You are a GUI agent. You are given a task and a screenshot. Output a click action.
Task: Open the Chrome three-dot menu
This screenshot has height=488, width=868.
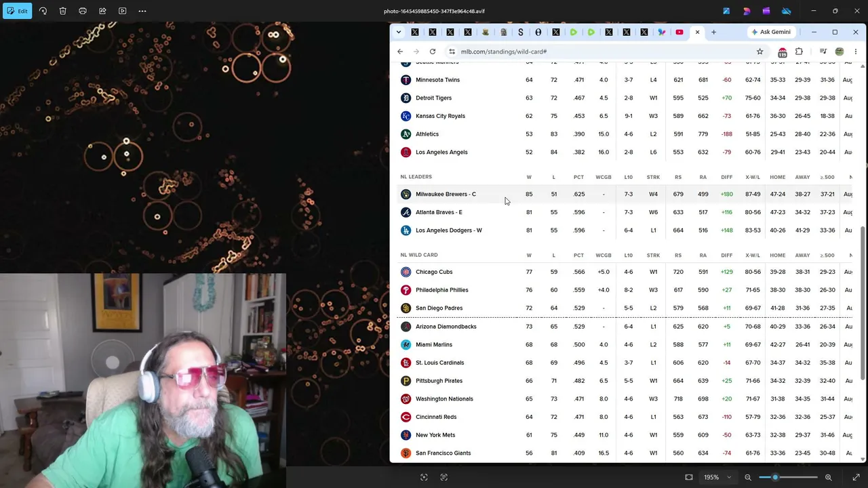tap(856, 52)
